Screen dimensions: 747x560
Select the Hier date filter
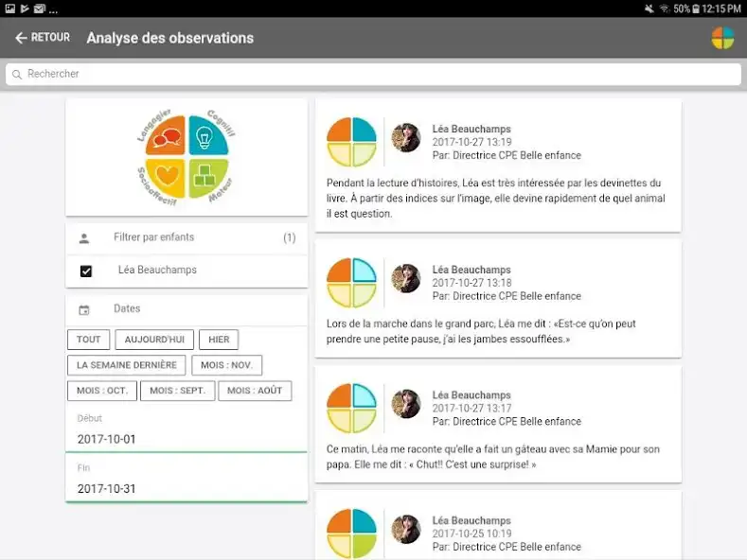219,340
